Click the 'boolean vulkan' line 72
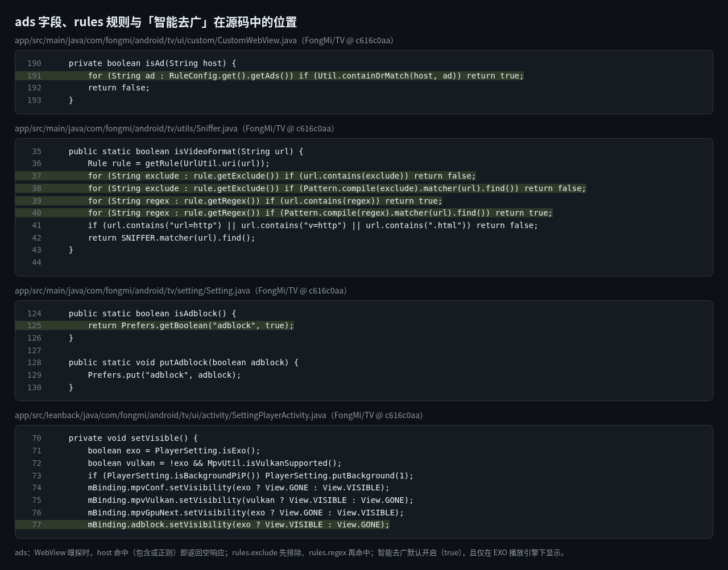Viewport: 728px width, 570px height. [x=214, y=463]
